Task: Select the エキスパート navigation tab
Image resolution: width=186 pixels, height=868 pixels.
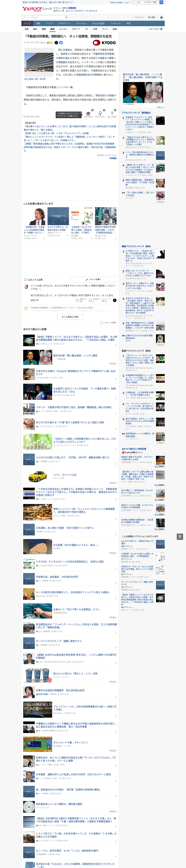Action: point(64,24)
